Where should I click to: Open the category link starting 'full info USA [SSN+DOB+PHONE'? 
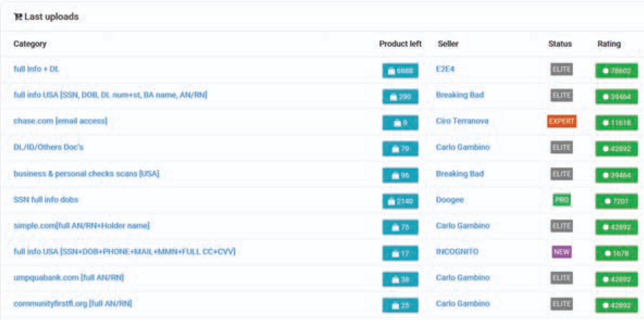point(124,251)
